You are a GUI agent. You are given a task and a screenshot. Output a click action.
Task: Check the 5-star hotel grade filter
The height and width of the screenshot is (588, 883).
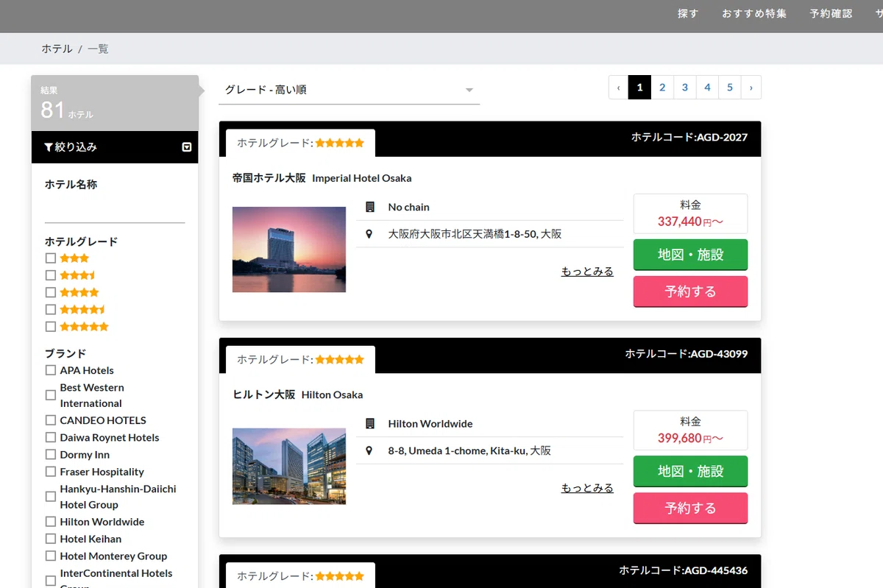[x=51, y=326]
